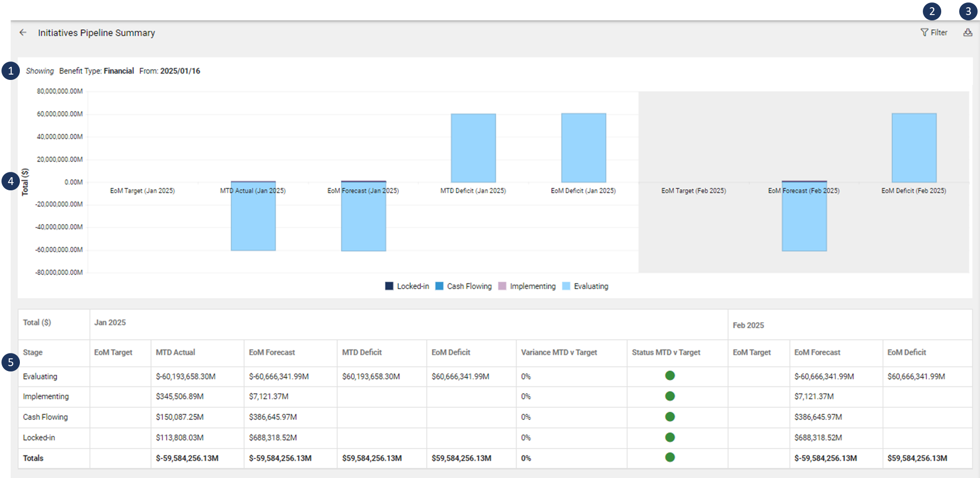Screen dimensions: 980x478
Task: Click the Initiatives Pipeline Summary title
Action: (96, 33)
